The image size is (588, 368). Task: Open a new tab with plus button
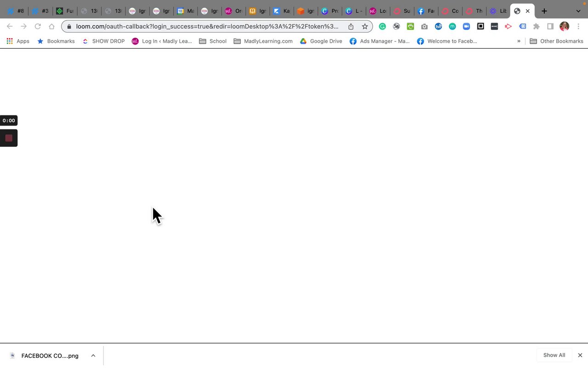544,11
